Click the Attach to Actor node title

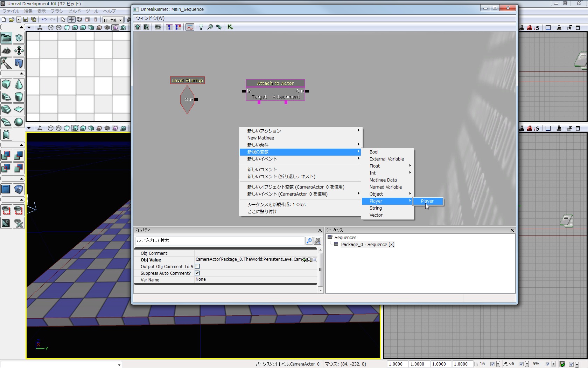[275, 83]
